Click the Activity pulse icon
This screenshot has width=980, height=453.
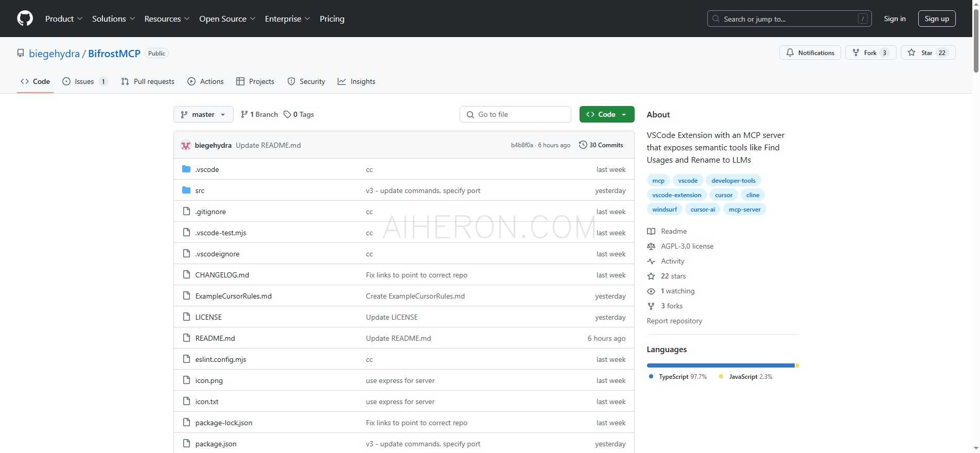(651, 261)
